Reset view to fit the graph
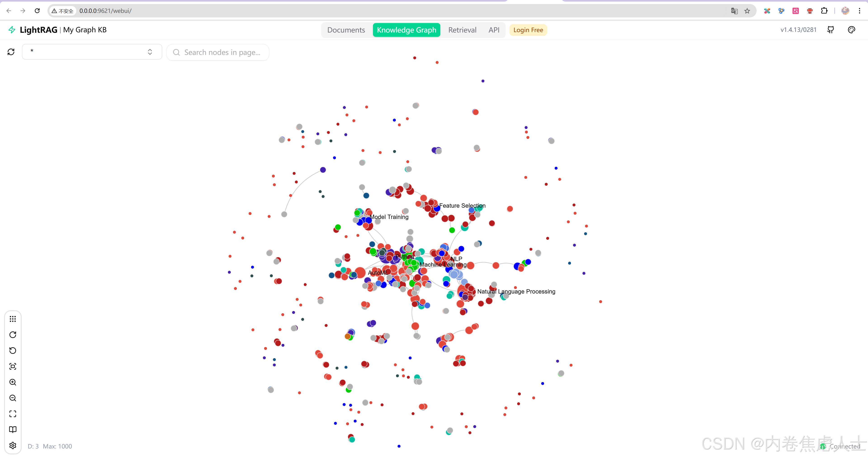 coord(13,366)
